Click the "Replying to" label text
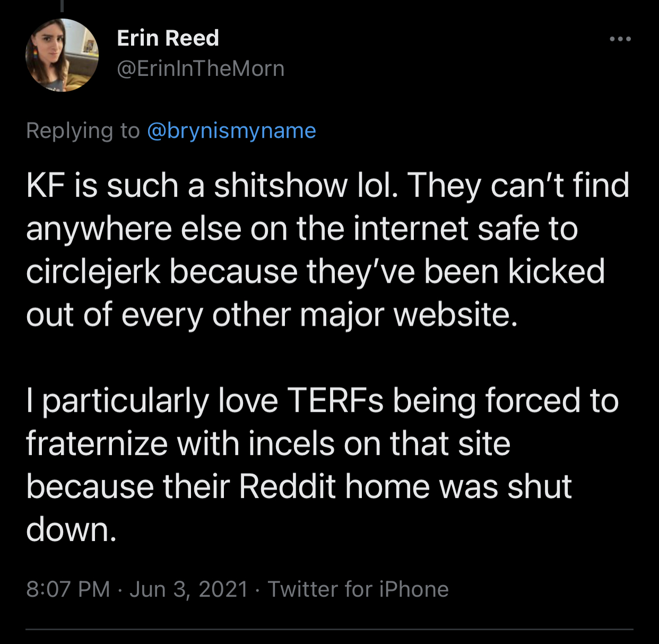 (x=83, y=130)
